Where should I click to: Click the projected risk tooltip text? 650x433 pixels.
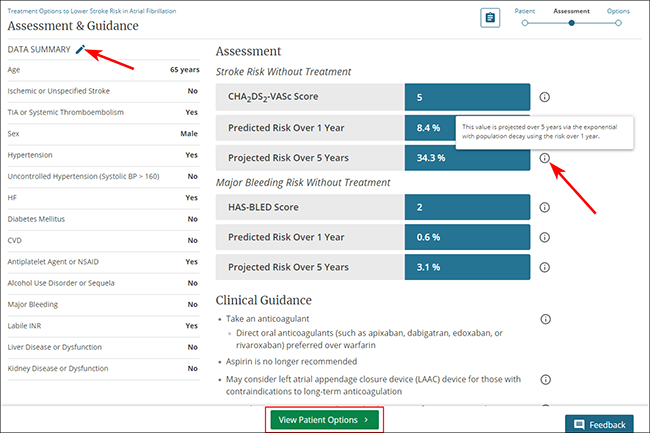pos(540,132)
